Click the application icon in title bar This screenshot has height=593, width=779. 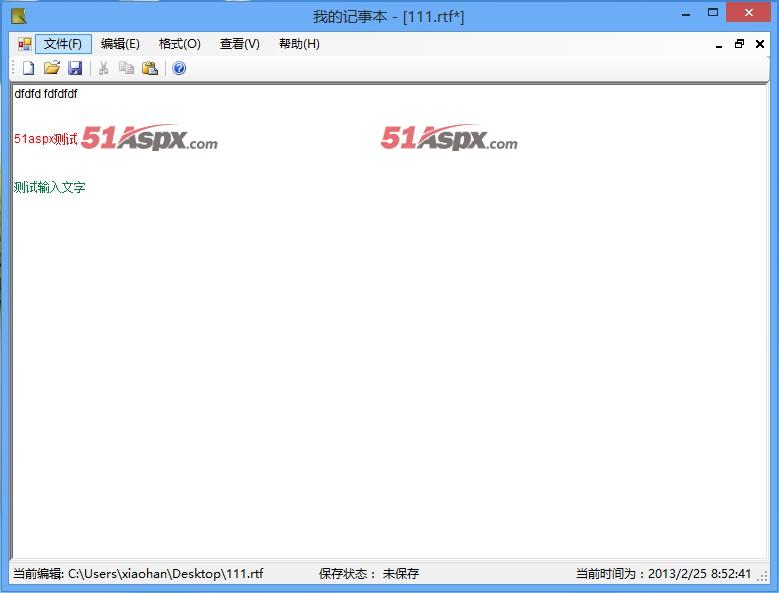point(18,16)
